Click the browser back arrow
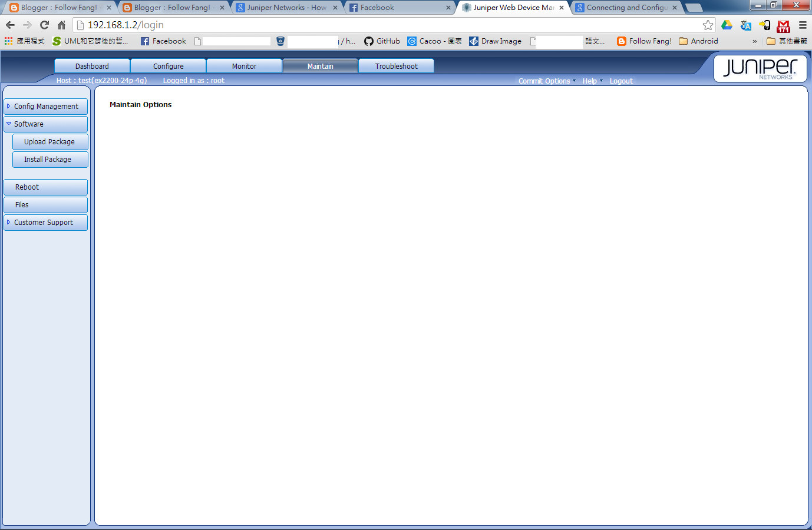The width and height of the screenshot is (812, 530). pos(10,25)
